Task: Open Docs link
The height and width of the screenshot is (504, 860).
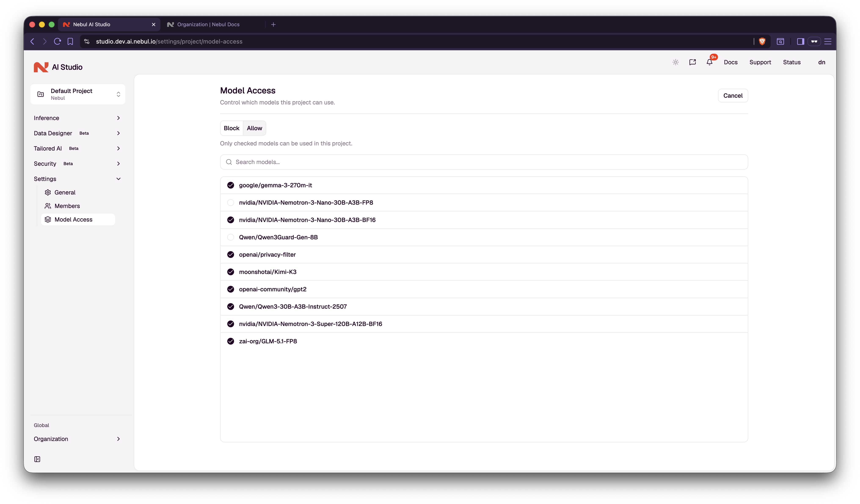Action: (x=731, y=62)
